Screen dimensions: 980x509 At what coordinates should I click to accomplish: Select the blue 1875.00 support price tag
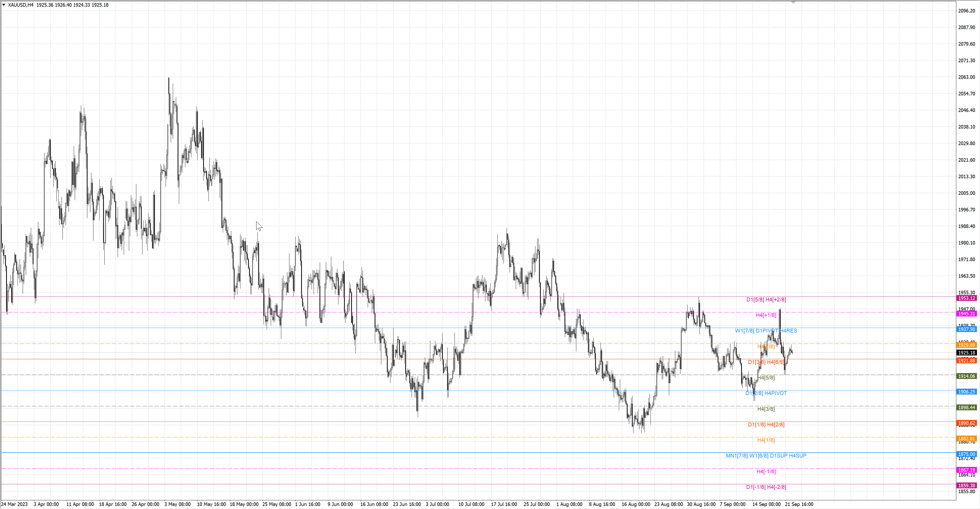966,454
